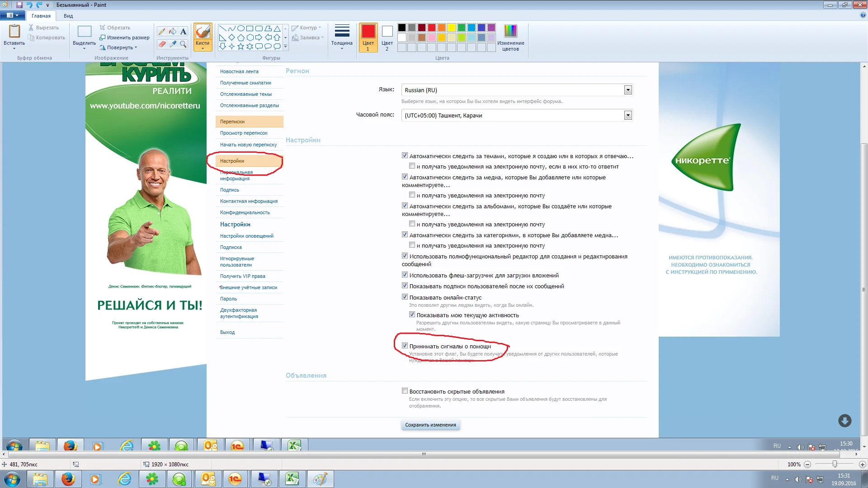The image size is (868, 488).
Task: Activate the Magnifier tool
Action: [183, 44]
